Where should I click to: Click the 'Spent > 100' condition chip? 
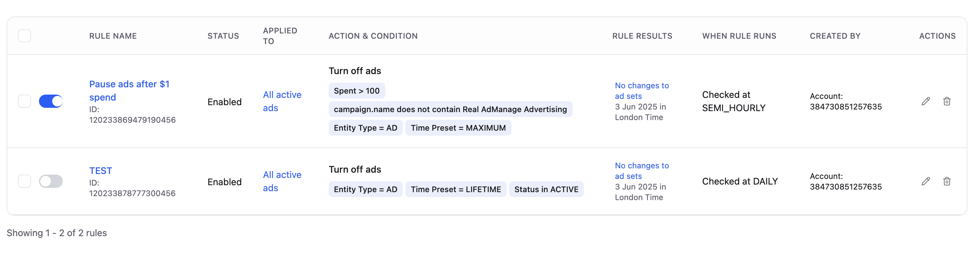(x=357, y=91)
